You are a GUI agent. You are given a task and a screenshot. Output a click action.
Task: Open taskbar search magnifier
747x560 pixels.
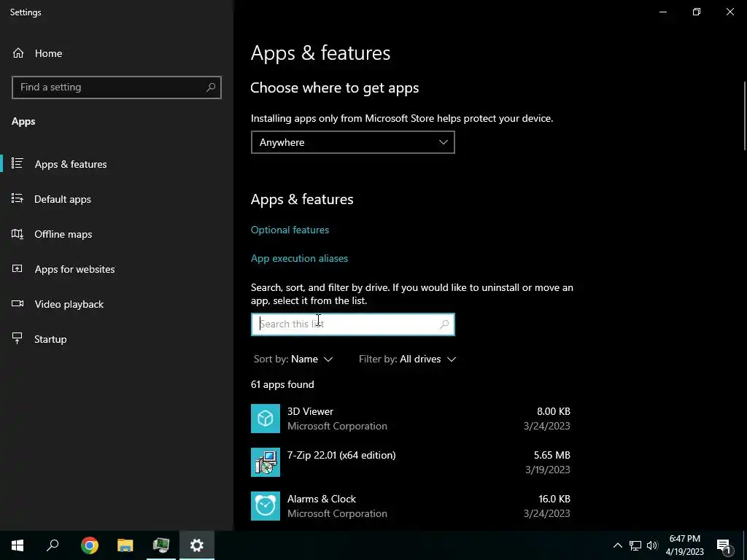coord(53,545)
